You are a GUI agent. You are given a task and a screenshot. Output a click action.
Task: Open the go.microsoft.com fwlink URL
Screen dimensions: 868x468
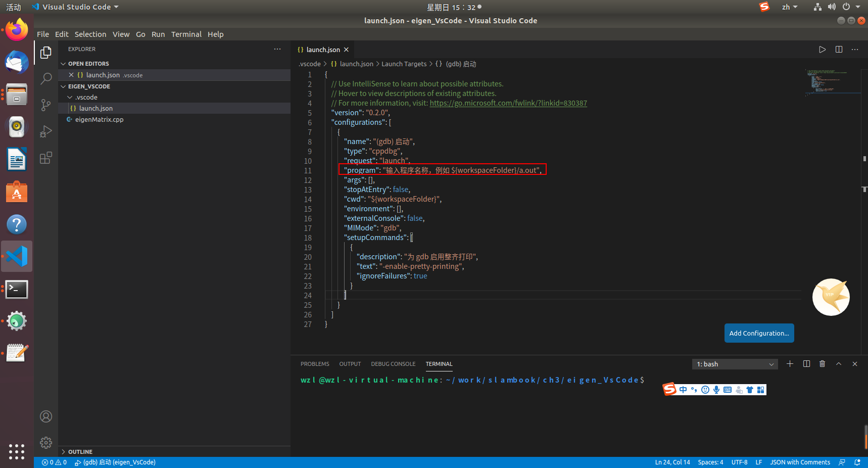click(x=508, y=103)
